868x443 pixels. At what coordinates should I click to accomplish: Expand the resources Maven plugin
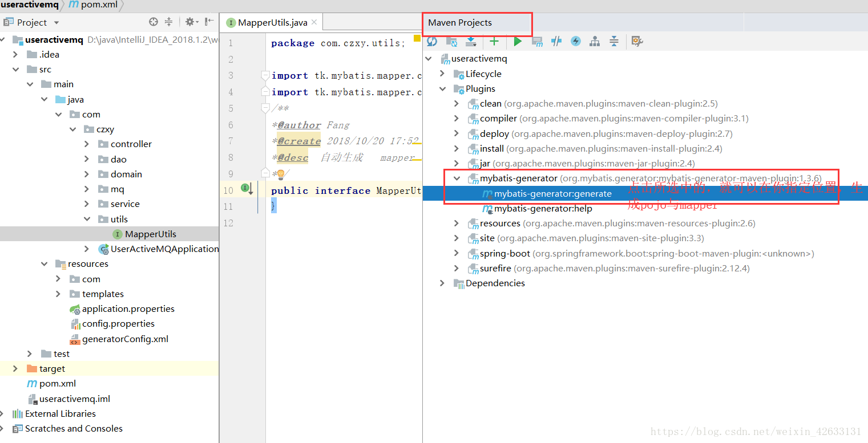click(x=457, y=223)
